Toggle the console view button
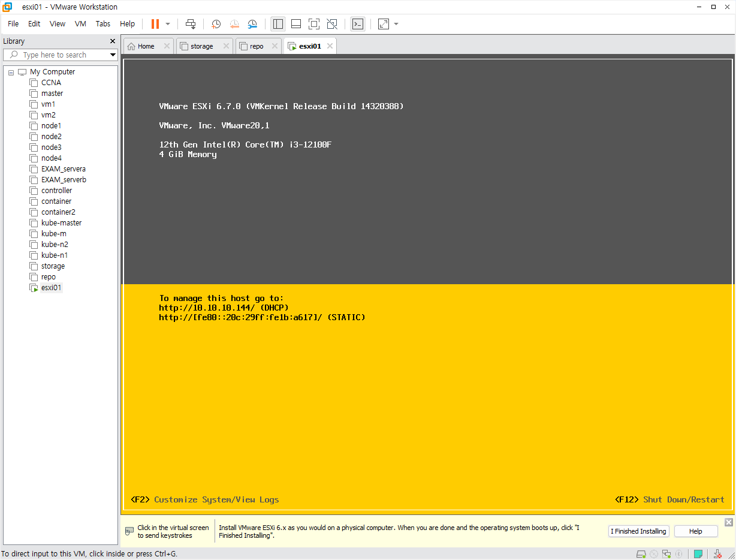This screenshot has height=560, width=736. tap(358, 24)
